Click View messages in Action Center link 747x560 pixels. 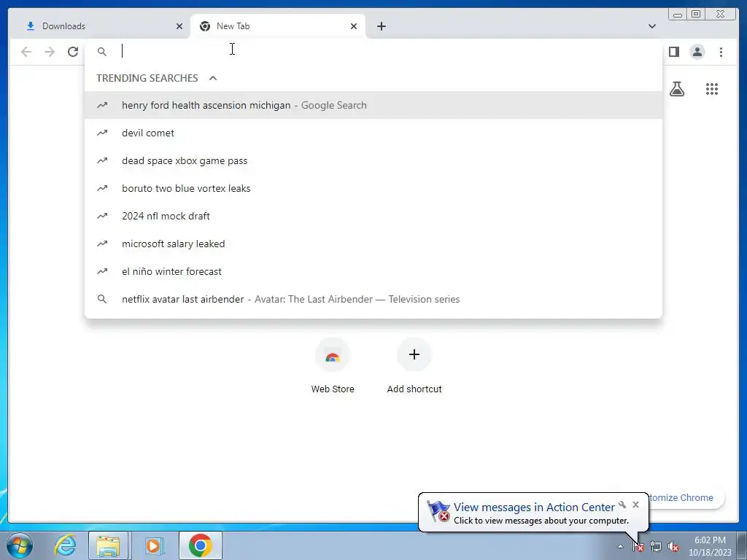(x=534, y=507)
